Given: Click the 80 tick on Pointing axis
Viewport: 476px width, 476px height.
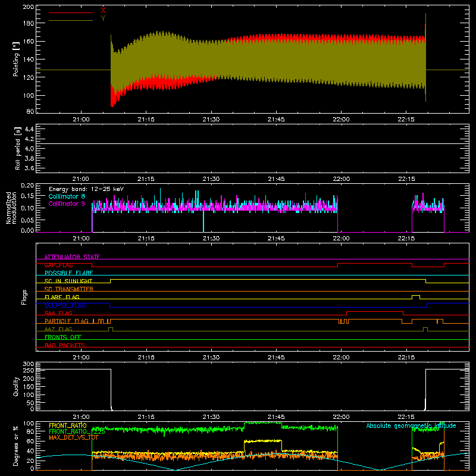Looking at the screenshot, I should click(30, 111).
